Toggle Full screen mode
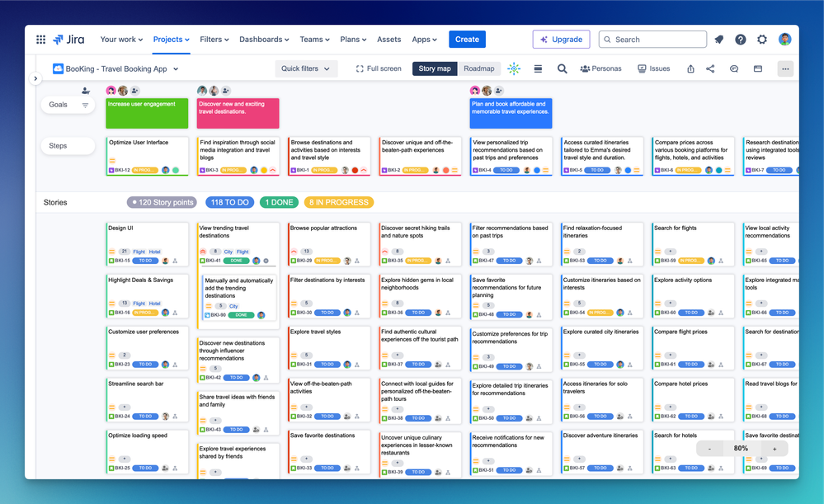This screenshot has height=504, width=824. tap(379, 68)
